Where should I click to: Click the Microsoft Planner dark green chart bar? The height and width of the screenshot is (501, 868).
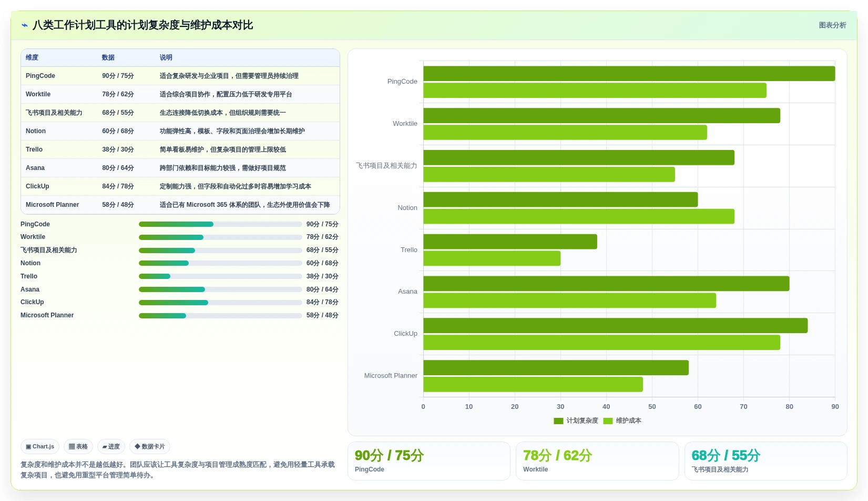click(556, 368)
